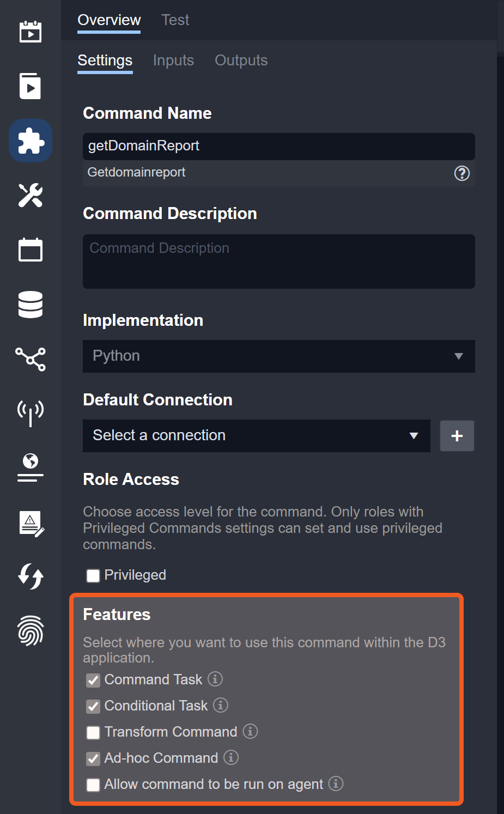This screenshot has width=504, height=814.
Task: Go to the Outputs tab
Action: coord(241,60)
